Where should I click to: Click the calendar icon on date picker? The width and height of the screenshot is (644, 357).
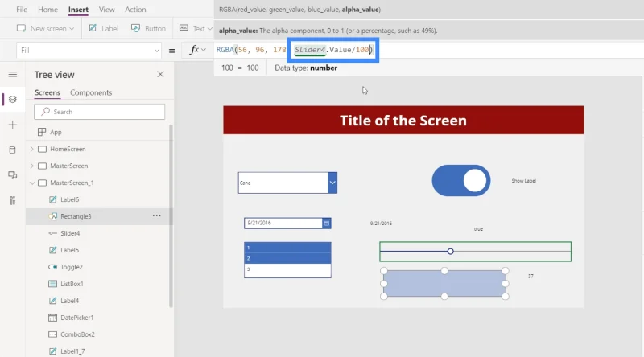coord(327,224)
